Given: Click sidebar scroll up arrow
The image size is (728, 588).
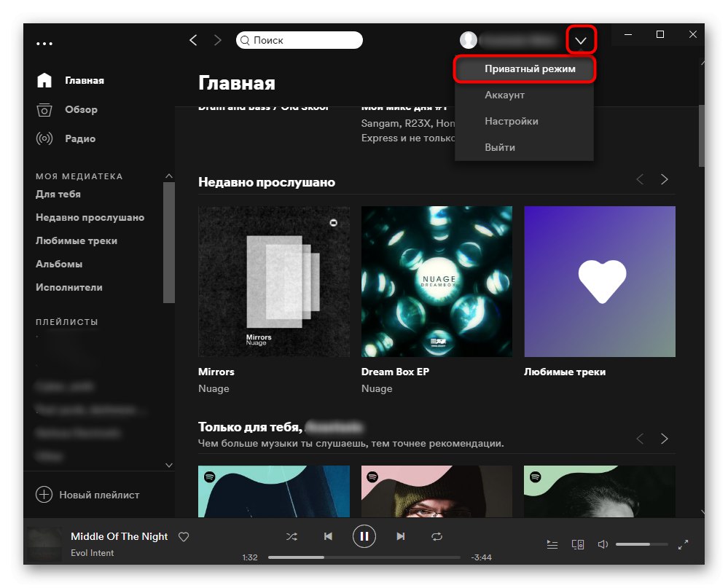Looking at the screenshot, I should coord(169,176).
